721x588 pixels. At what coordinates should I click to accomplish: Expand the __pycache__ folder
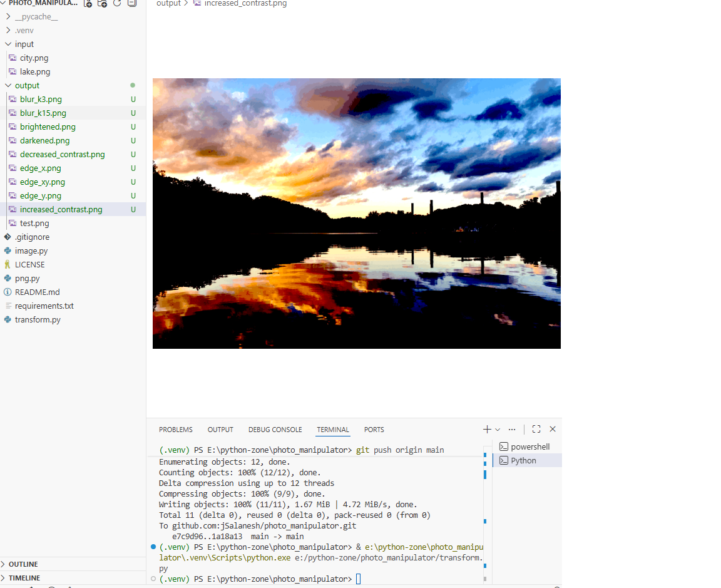click(36, 17)
